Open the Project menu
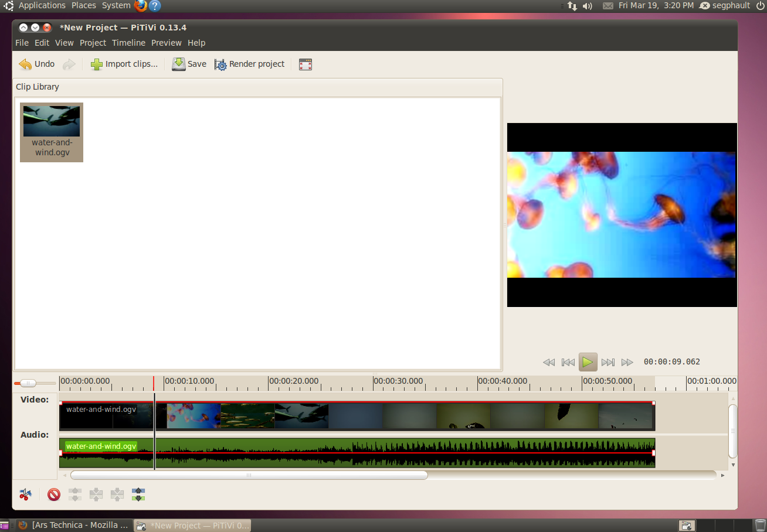The height and width of the screenshot is (532, 767). tap(93, 43)
